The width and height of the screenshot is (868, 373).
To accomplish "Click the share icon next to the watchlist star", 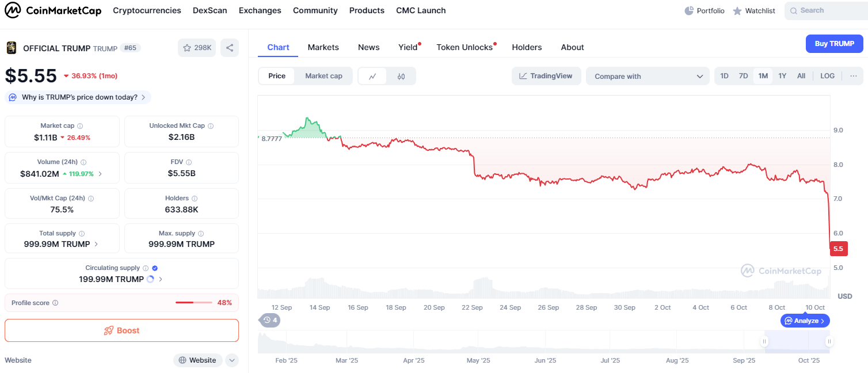I will tap(229, 48).
